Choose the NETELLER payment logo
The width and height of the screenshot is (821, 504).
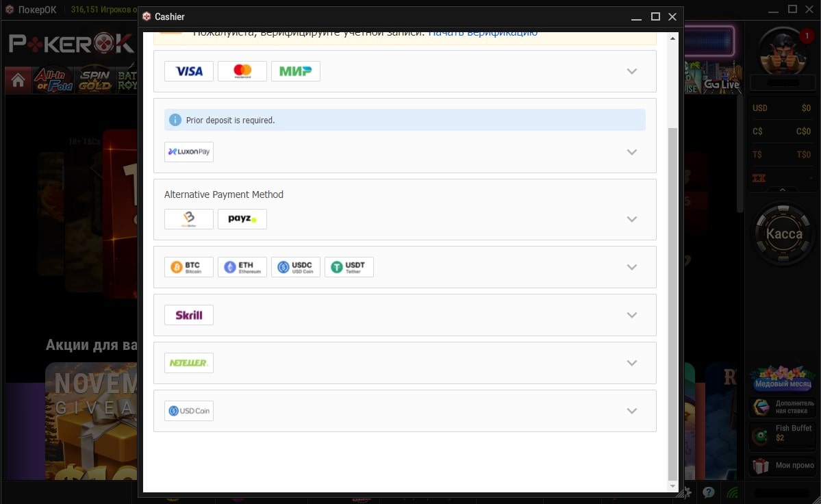tap(188, 363)
